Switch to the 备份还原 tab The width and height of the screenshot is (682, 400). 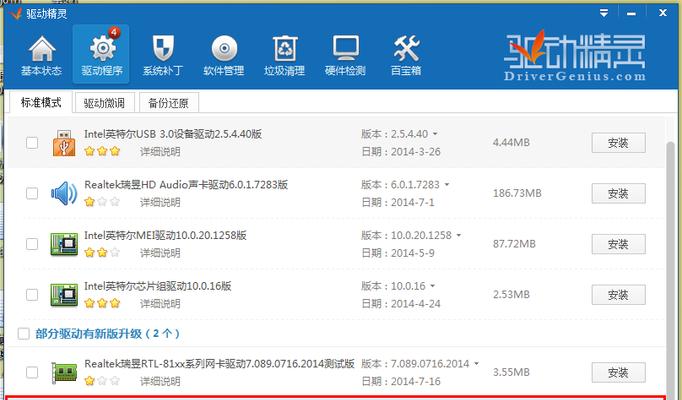[x=169, y=103]
